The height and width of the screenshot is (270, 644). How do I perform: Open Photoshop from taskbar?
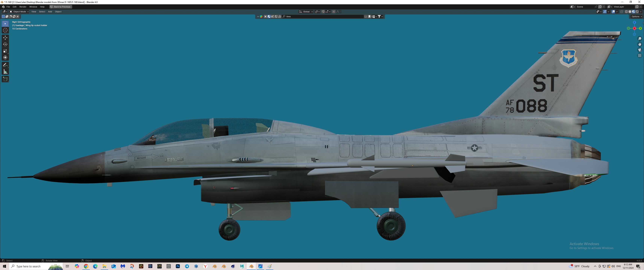click(x=178, y=266)
